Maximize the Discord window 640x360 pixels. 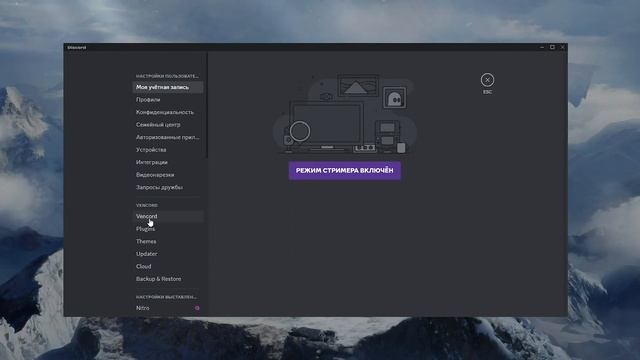(552, 47)
